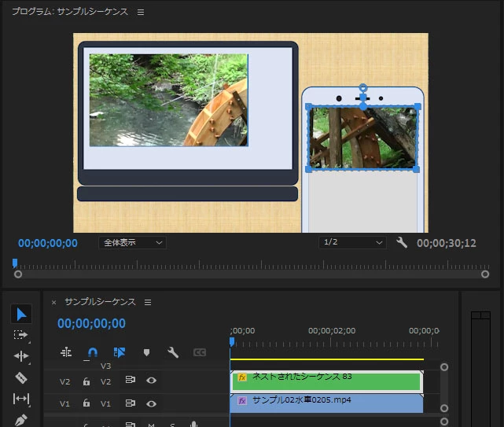504x427 pixels.
Task: Toggle closed captions CC button
Action: click(200, 352)
